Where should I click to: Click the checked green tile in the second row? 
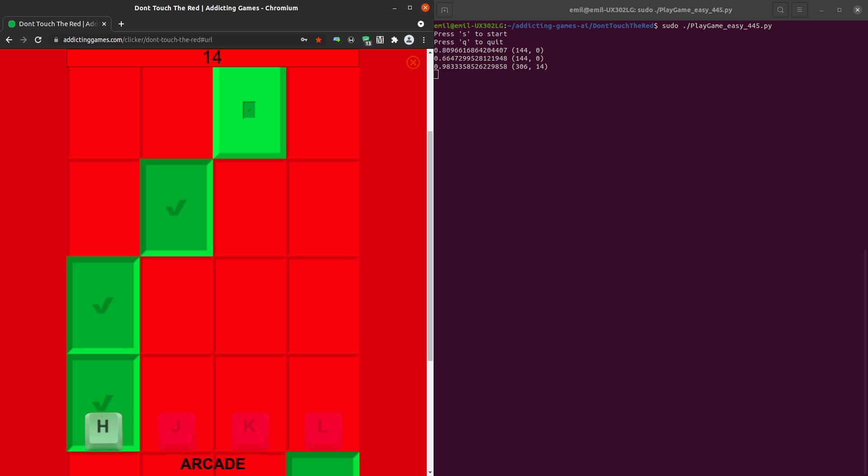pos(176,208)
